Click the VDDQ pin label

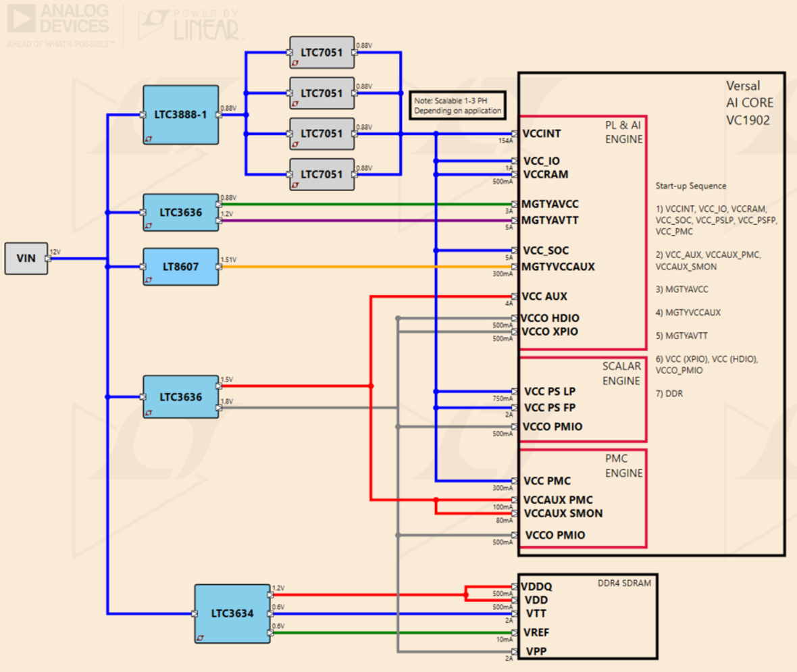(x=537, y=587)
